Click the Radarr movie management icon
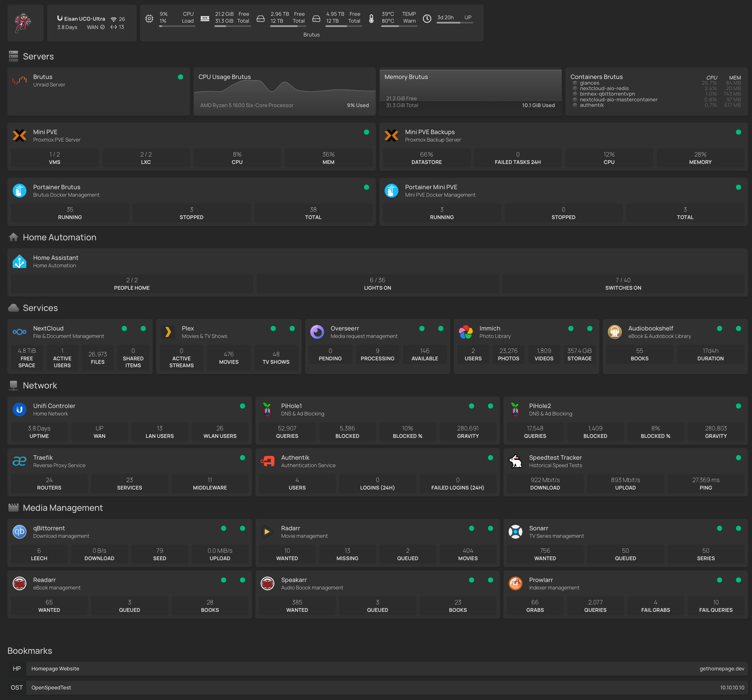752x700 pixels. (268, 532)
